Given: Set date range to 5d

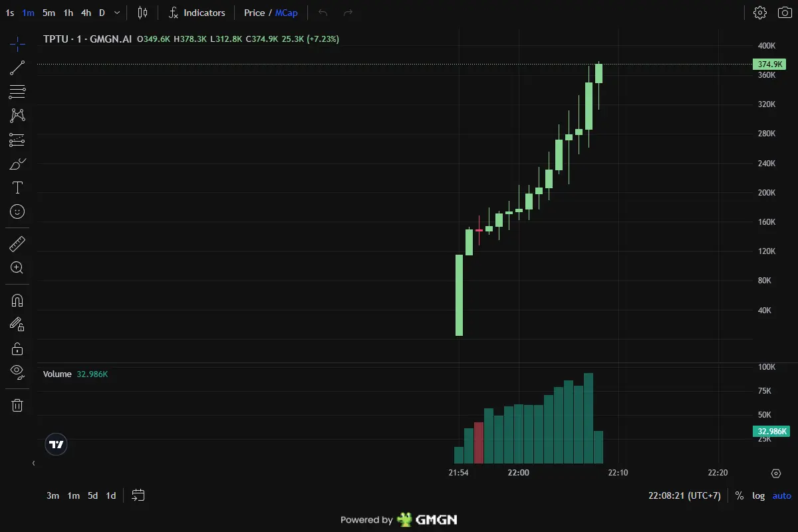Looking at the screenshot, I should tap(93, 495).
